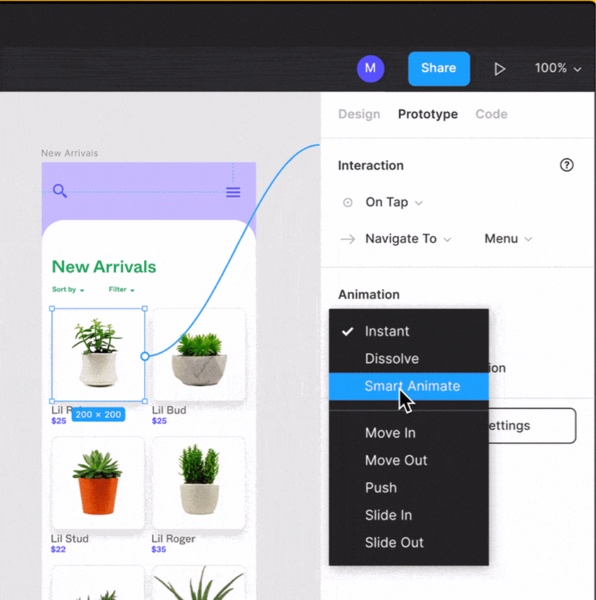The image size is (596, 600).
Task: Click the $35 price text
Action: pyautogui.click(x=159, y=549)
